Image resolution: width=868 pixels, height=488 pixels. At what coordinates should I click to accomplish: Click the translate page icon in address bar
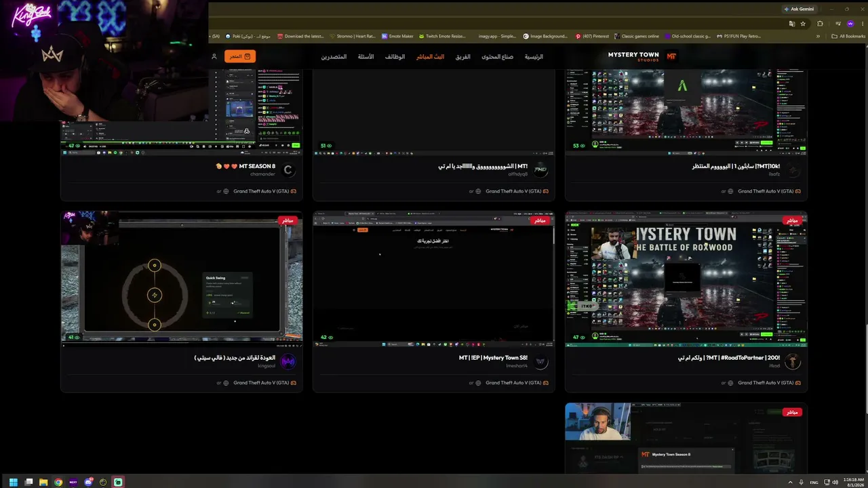coord(792,24)
